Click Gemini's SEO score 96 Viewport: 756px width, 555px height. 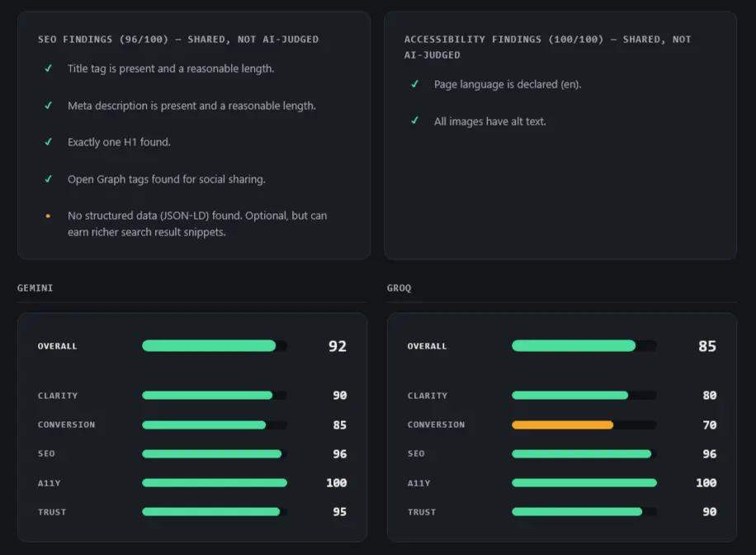(340, 453)
